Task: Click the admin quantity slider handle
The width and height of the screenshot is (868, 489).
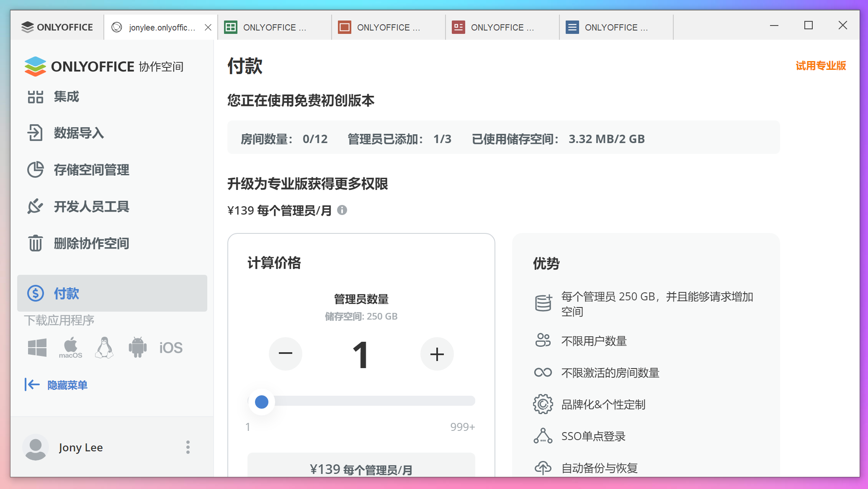Action: [x=261, y=402]
